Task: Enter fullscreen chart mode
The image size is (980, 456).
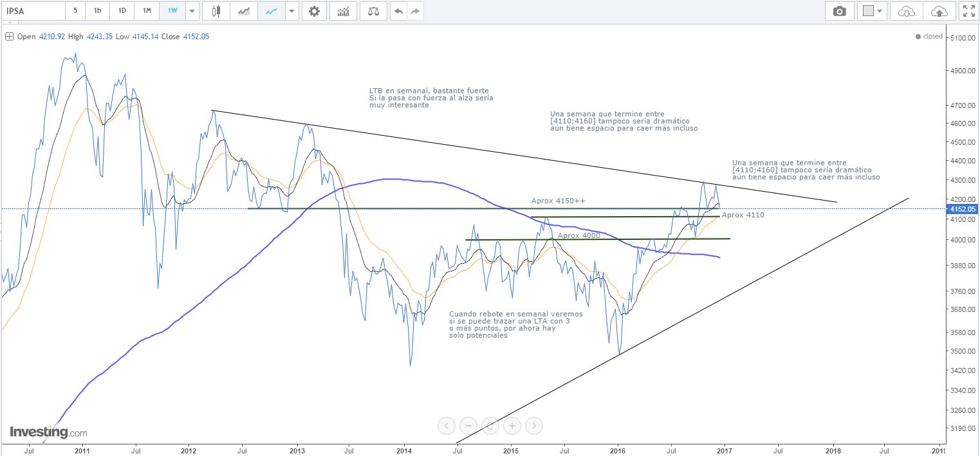Action: pos(968,11)
